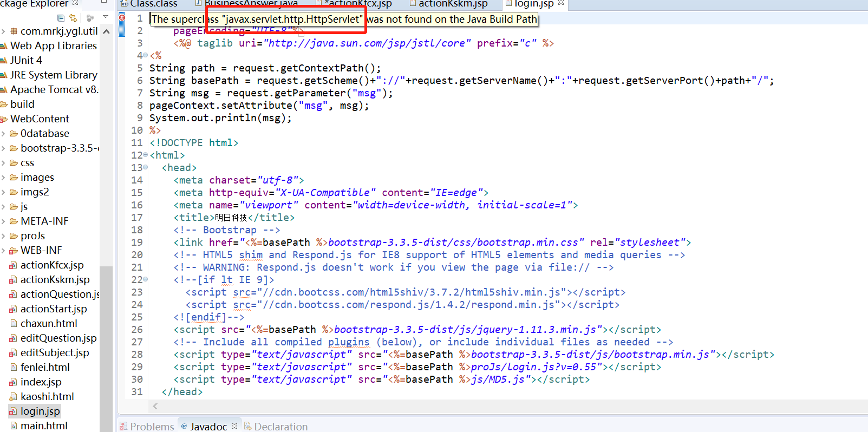Click the editor horizontal scroll-left arrow

[155, 406]
